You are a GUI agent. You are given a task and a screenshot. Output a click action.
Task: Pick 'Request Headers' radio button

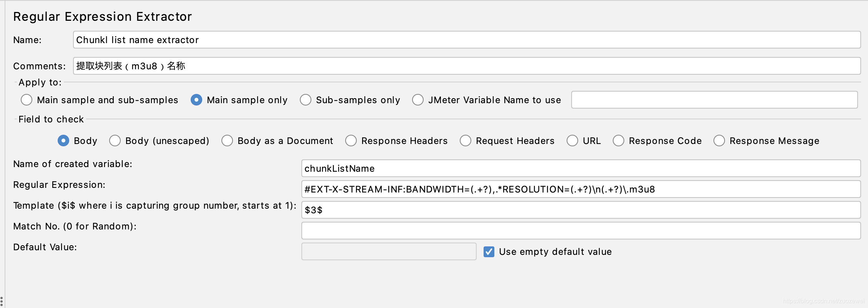coord(466,141)
